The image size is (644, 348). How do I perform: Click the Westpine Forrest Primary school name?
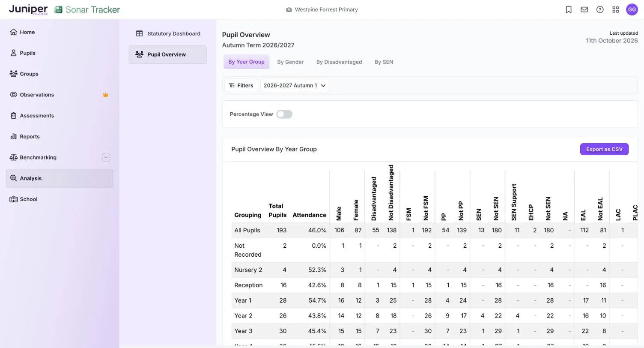(326, 9)
